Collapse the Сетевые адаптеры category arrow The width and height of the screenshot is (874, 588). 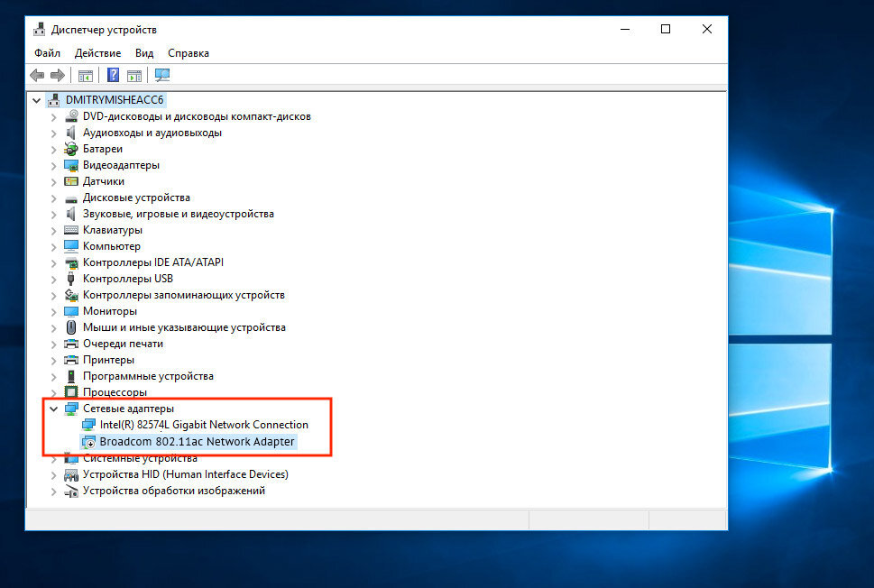click(x=53, y=409)
